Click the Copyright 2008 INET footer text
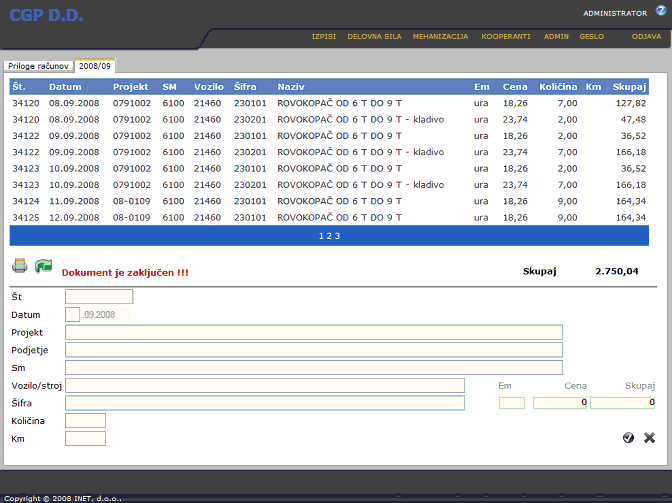 coord(63,498)
